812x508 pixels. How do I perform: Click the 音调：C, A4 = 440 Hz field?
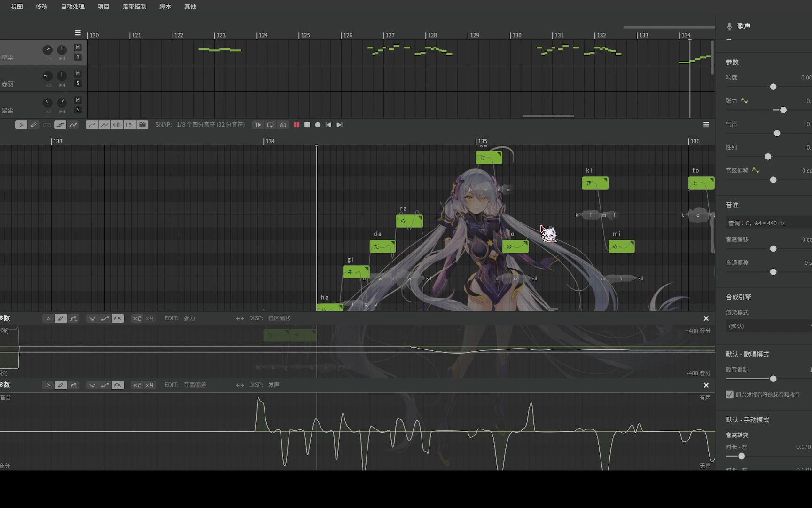(x=769, y=223)
